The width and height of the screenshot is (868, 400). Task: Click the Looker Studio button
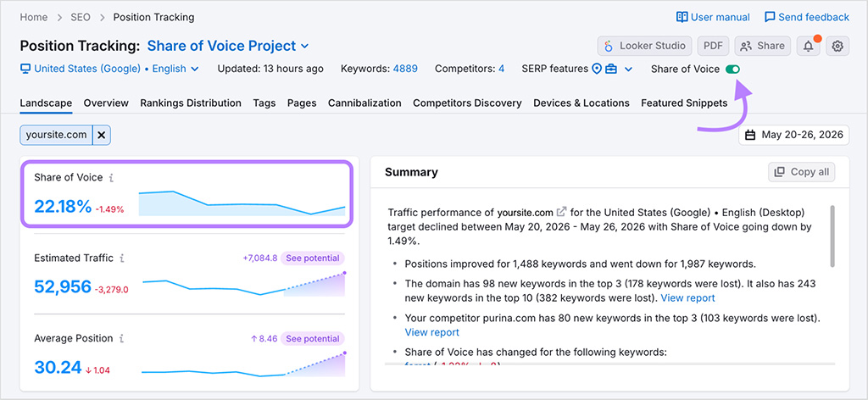[x=645, y=47]
